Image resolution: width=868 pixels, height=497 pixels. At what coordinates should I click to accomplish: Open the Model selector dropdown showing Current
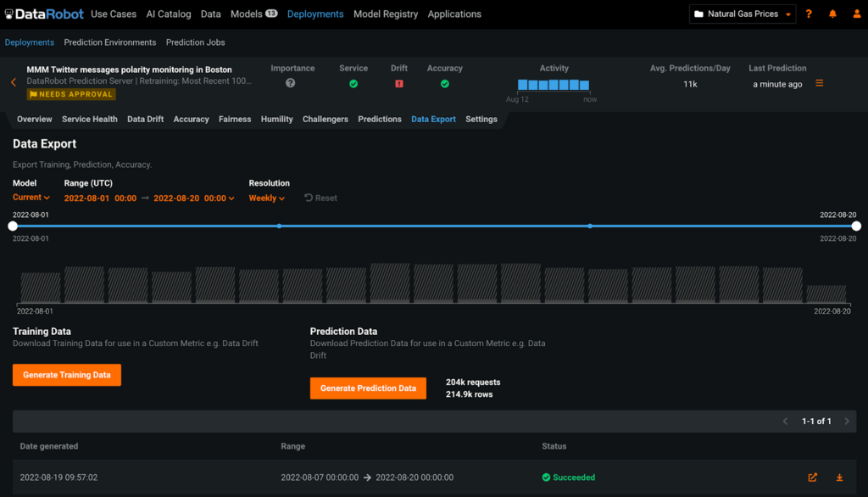pos(31,197)
